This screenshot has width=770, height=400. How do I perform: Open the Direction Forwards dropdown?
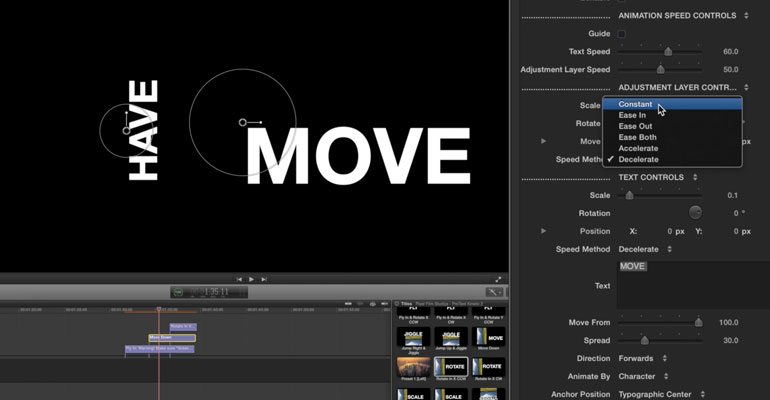pos(643,358)
